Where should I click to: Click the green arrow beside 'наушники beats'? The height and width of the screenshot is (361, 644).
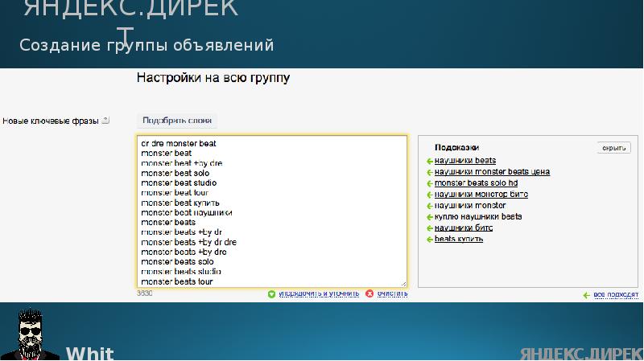pyautogui.click(x=429, y=161)
